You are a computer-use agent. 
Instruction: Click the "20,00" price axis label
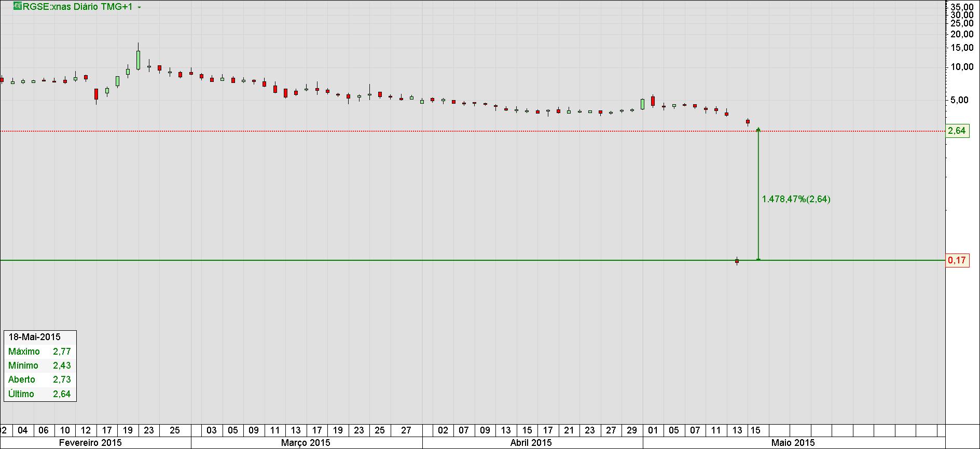click(962, 35)
